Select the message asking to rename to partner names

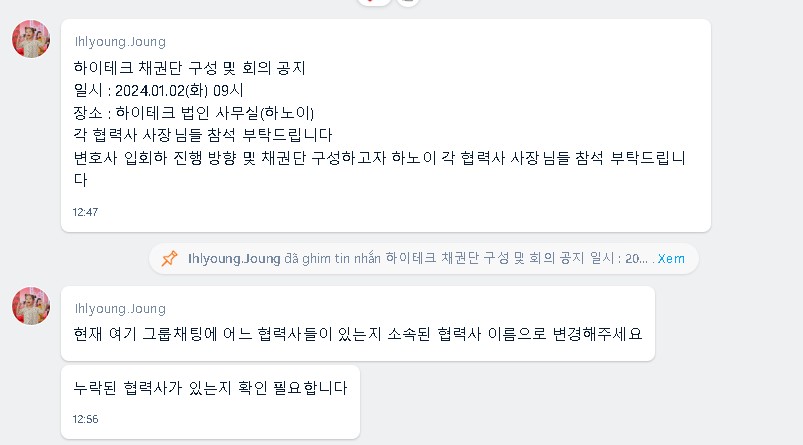(x=358, y=333)
